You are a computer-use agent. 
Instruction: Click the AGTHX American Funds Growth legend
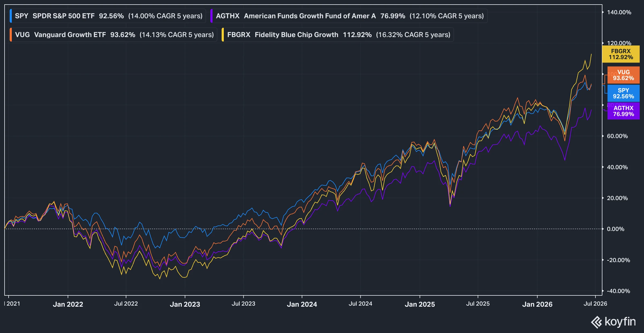tap(349, 16)
